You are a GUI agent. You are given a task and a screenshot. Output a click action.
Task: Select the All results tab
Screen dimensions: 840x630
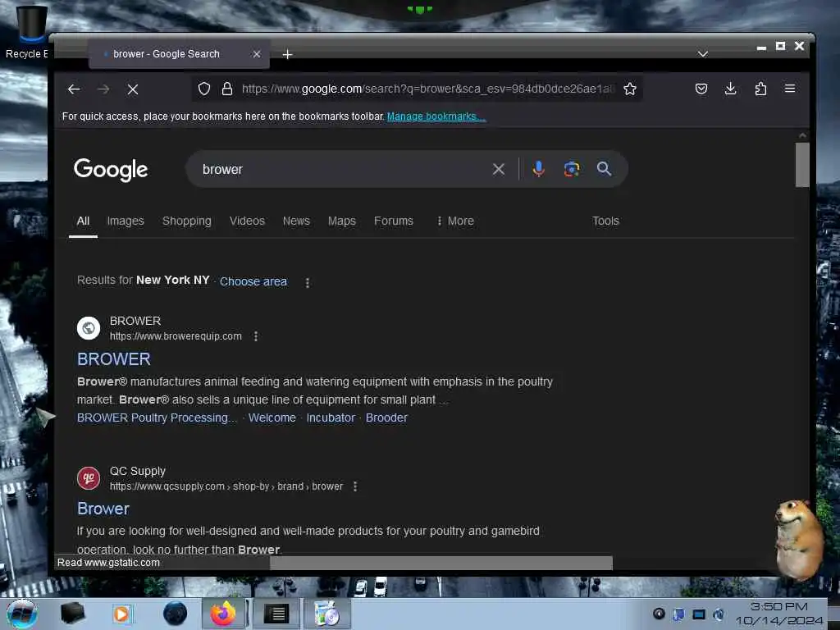(83, 221)
